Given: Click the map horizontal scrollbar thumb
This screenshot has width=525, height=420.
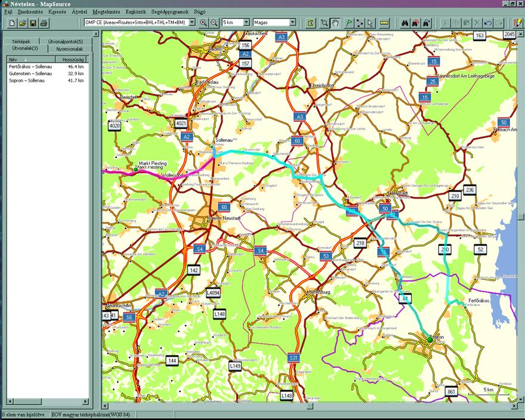Looking at the screenshot, I should tap(310, 406).
